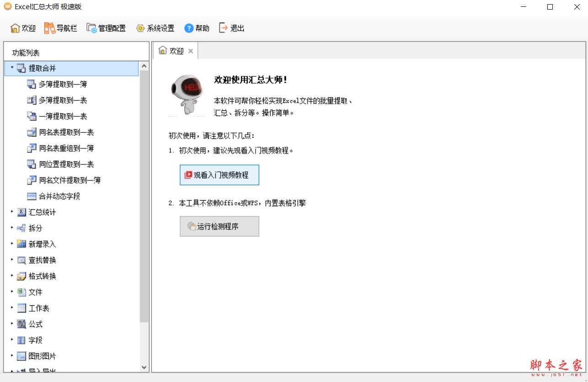
Task: Click the 文件 category icon
Action: pos(21,292)
